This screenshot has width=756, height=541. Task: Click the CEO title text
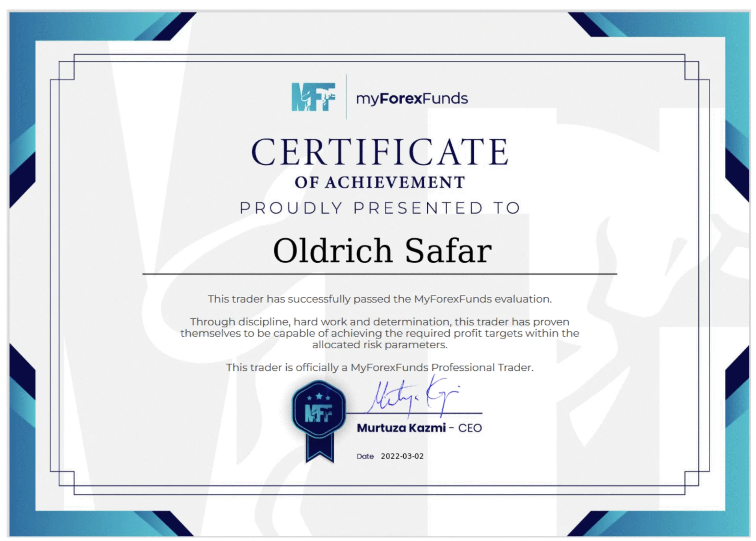click(x=470, y=428)
